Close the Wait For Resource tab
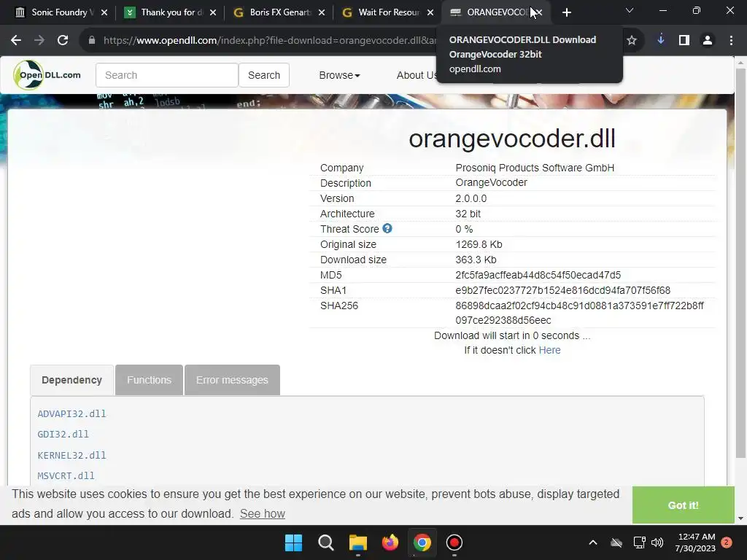 (x=430, y=12)
